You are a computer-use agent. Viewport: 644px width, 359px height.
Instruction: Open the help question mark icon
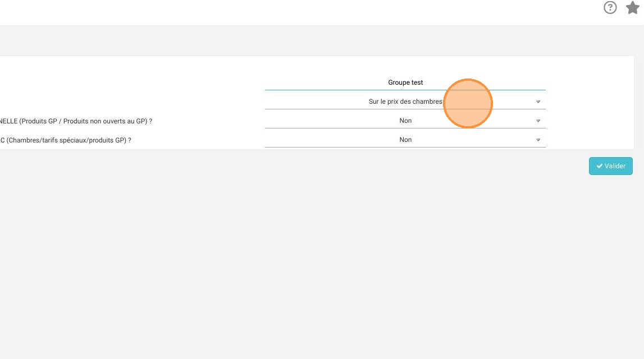coord(610,7)
